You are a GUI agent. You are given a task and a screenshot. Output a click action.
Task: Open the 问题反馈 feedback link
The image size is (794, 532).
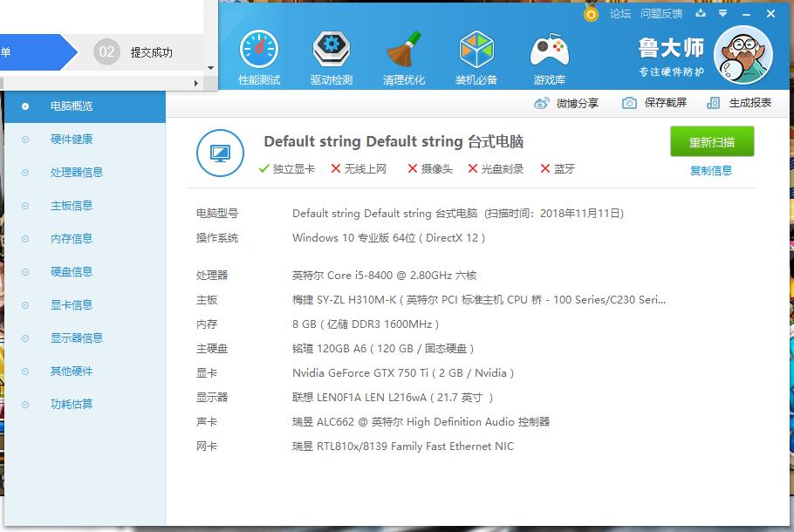point(661,14)
